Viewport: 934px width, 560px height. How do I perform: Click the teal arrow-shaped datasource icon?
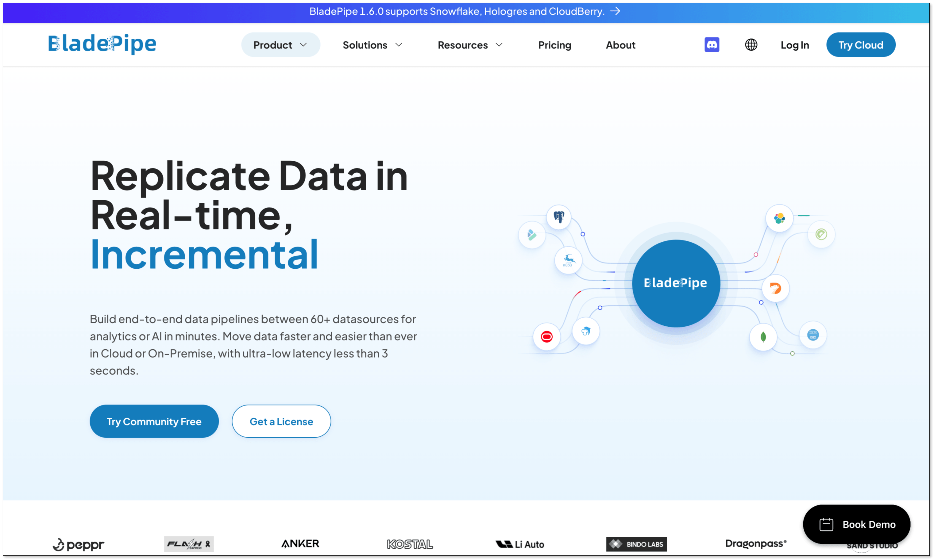click(x=531, y=235)
